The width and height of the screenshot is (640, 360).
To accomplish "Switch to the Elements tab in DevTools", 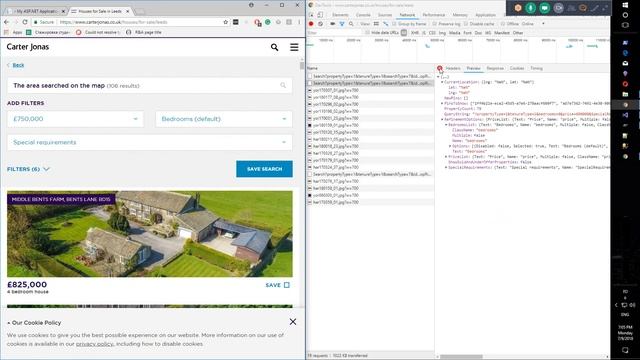I will point(340,15).
